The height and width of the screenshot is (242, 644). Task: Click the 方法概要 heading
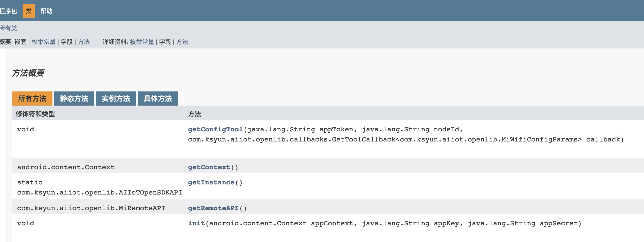tap(28, 73)
